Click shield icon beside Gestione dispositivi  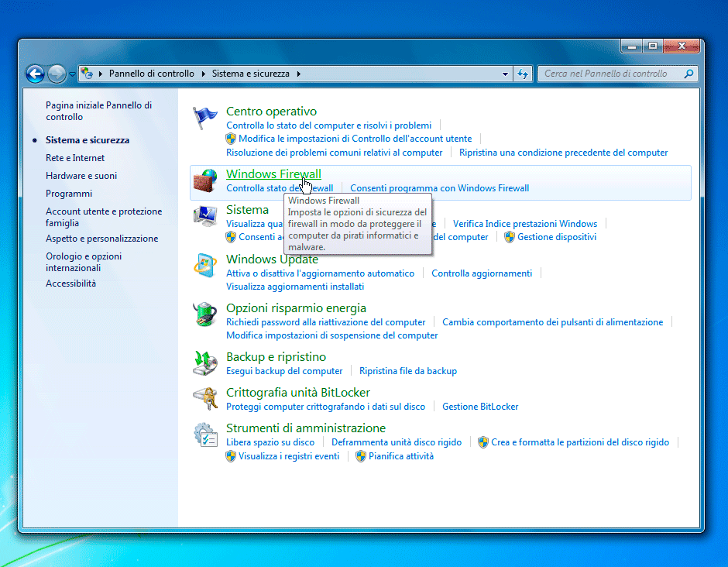(510, 237)
